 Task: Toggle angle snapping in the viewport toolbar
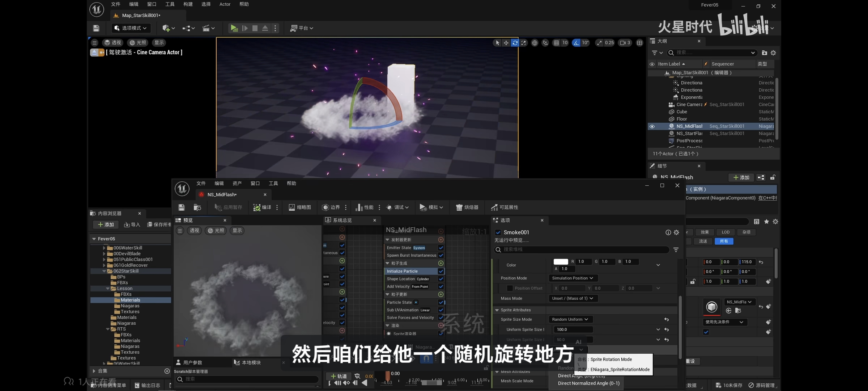coord(576,43)
